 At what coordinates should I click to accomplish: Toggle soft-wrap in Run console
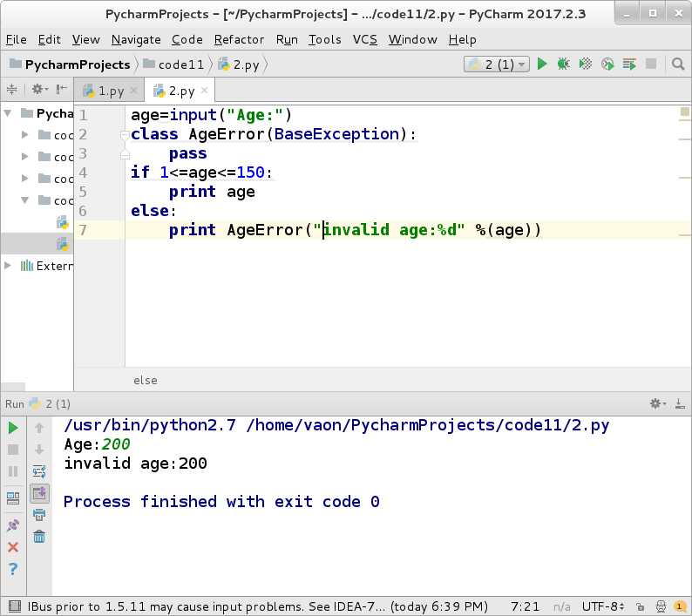pos(39,471)
